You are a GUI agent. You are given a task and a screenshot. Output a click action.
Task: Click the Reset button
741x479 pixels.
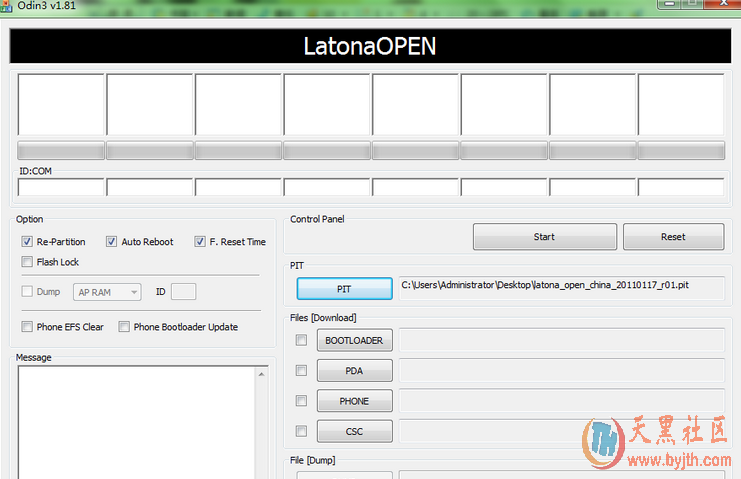pyautogui.click(x=673, y=237)
